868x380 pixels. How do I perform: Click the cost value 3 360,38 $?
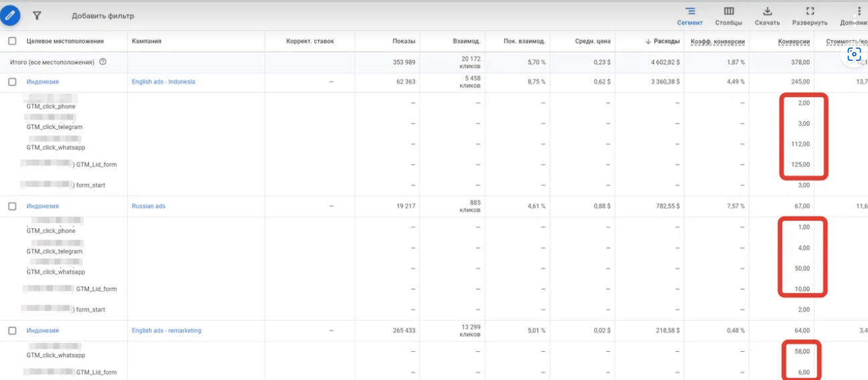pos(665,82)
